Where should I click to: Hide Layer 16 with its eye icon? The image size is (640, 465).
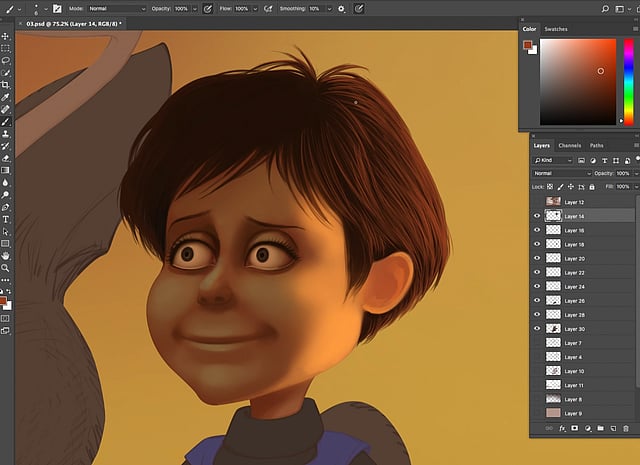point(537,230)
